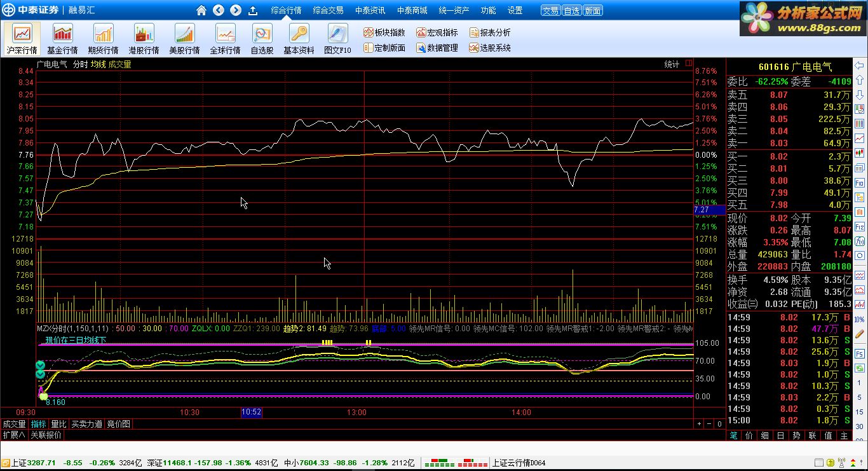
Task: Click the back arrow on right sidebar
Action: point(860,65)
